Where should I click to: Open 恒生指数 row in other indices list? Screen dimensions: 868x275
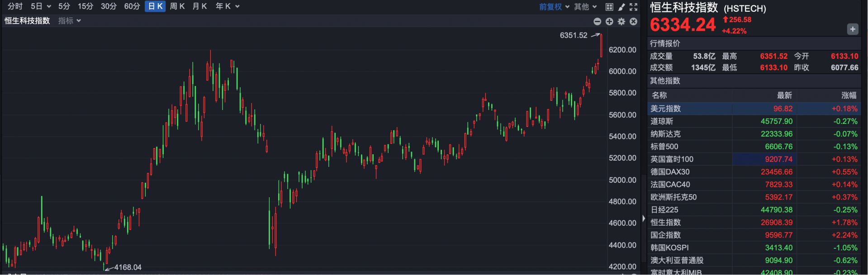tap(665, 223)
